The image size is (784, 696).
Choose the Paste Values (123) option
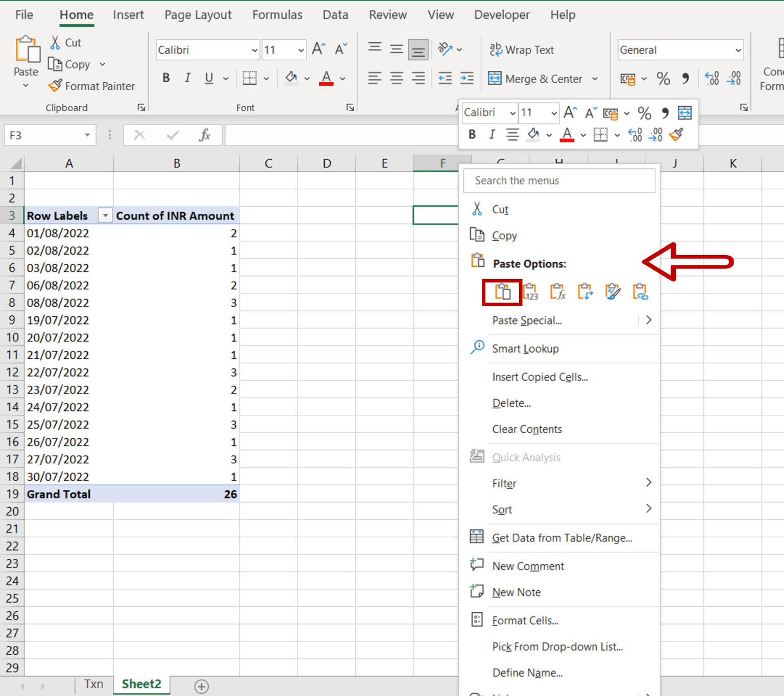coord(530,291)
